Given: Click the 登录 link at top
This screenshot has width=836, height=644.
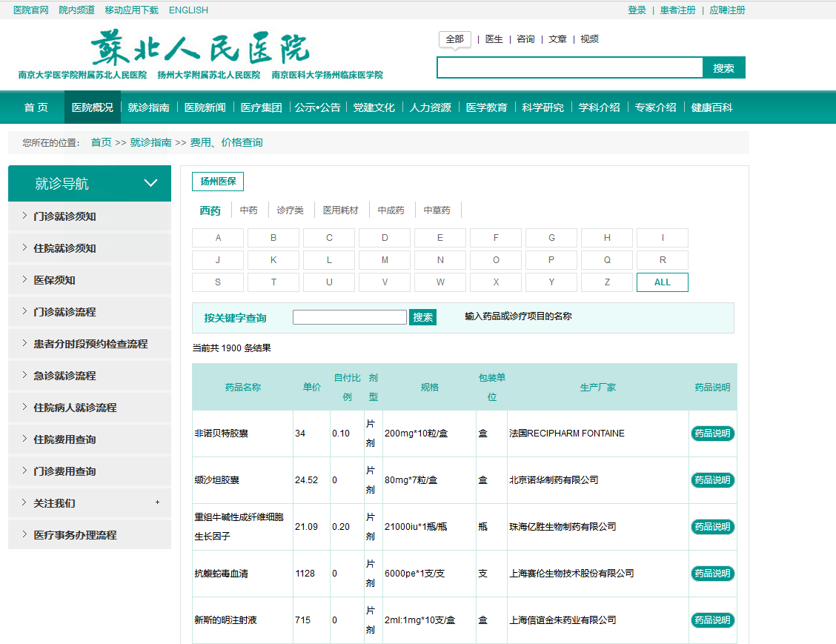Looking at the screenshot, I should (x=637, y=10).
